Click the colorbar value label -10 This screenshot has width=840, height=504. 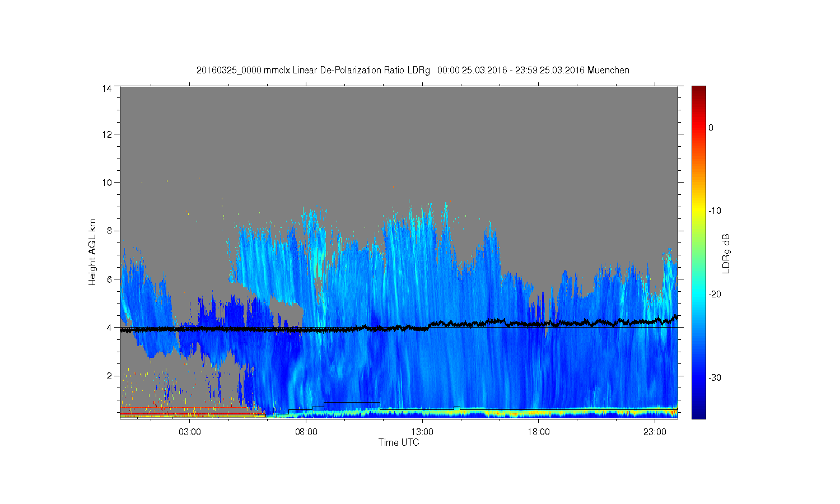(x=714, y=211)
